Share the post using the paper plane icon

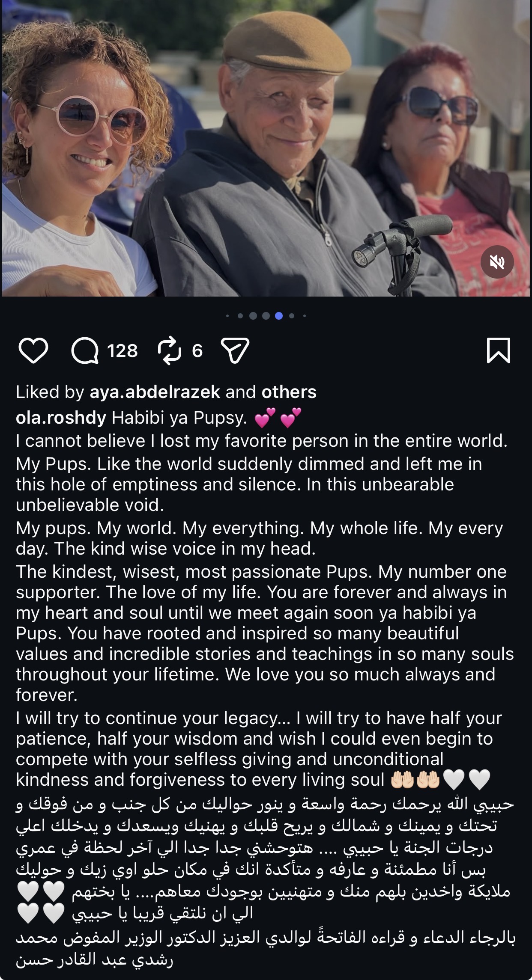click(x=235, y=350)
